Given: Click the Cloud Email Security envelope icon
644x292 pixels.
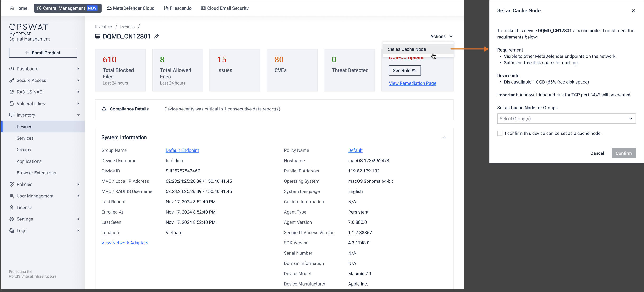Looking at the screenshot, I should point(203,8).
